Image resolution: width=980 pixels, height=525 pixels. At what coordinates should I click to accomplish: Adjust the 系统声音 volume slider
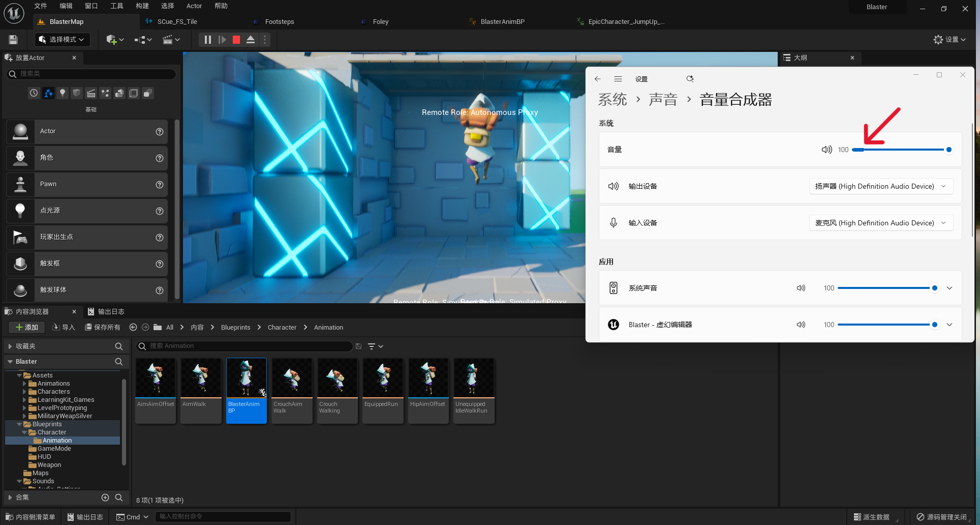pyautogui.click(x=887, y=288)
